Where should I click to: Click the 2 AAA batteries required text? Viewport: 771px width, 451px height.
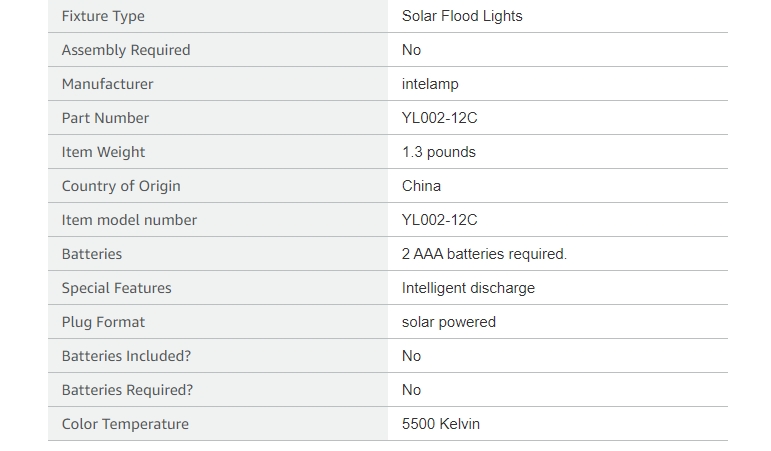click(484, 254)
